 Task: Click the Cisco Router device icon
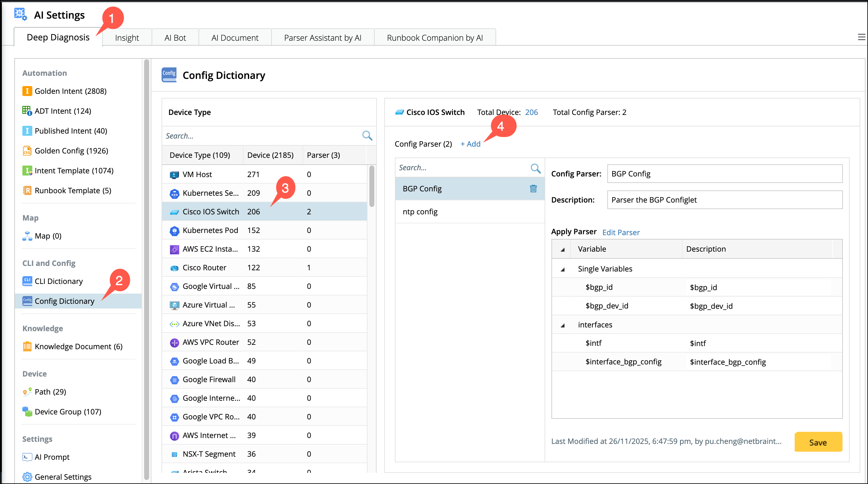point(174,268)
